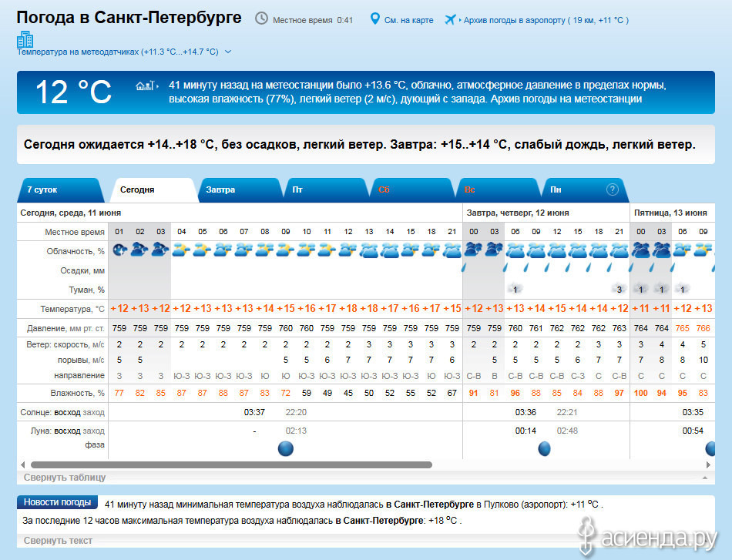Switch to the 7 суток tab
732x560 pixels.
click(60, 190)
